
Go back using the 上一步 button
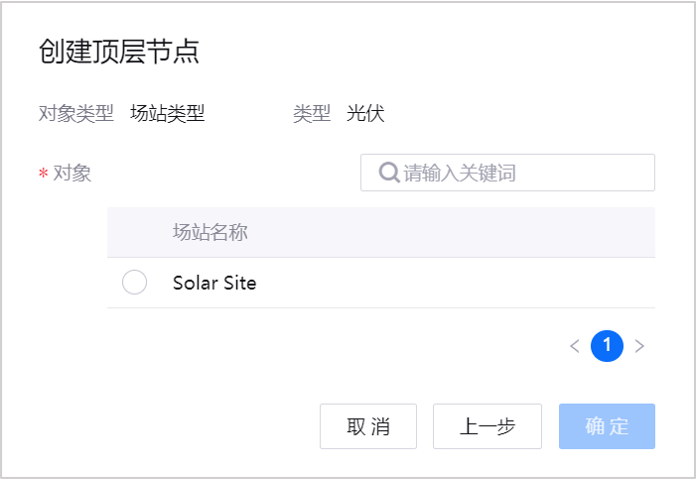click(487, 427)
